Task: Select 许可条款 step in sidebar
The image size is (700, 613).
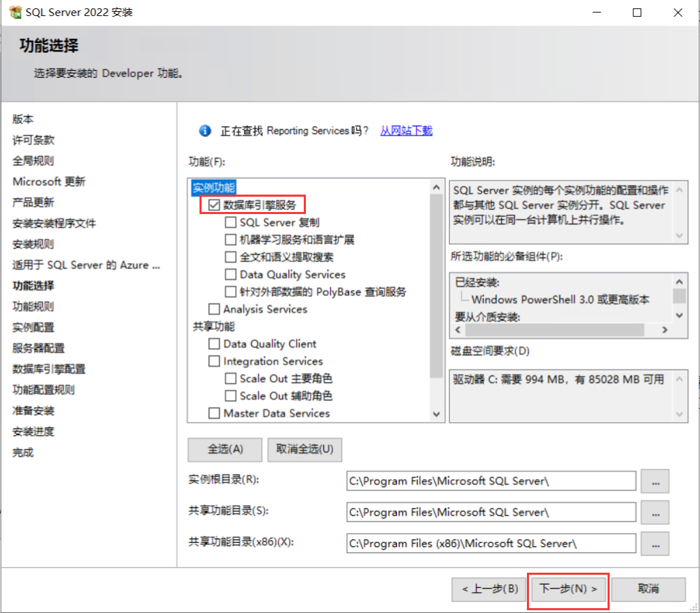Action: coord(33,140)
